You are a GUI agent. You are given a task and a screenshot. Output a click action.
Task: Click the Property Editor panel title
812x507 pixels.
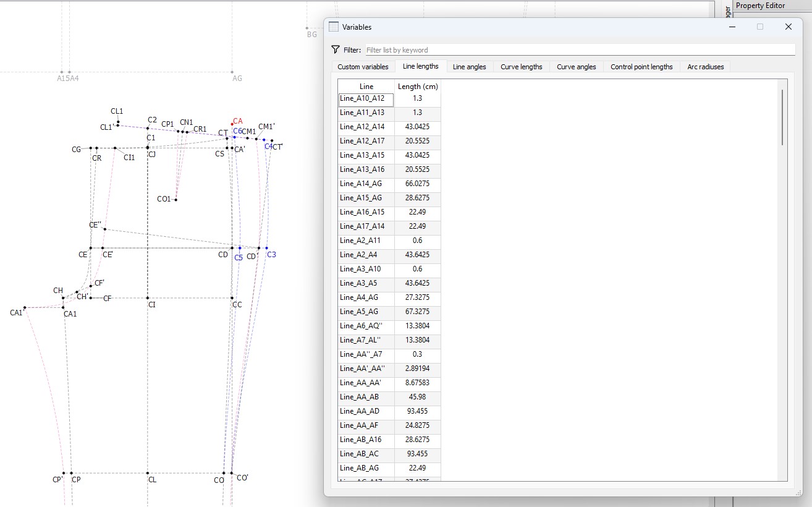[760, 6]
